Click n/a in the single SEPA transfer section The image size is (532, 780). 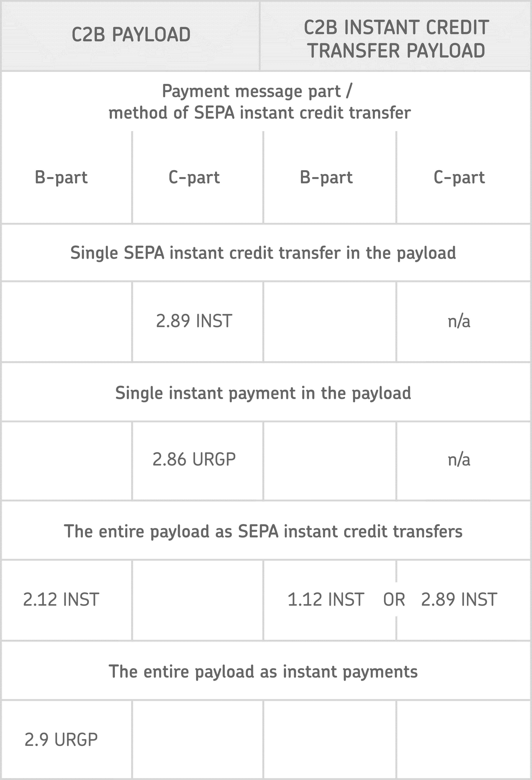[459, 321]
